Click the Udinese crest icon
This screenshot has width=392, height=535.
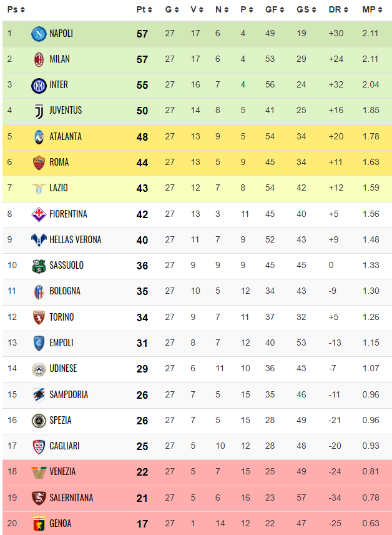pyautogui.click(x=39, y=369)
